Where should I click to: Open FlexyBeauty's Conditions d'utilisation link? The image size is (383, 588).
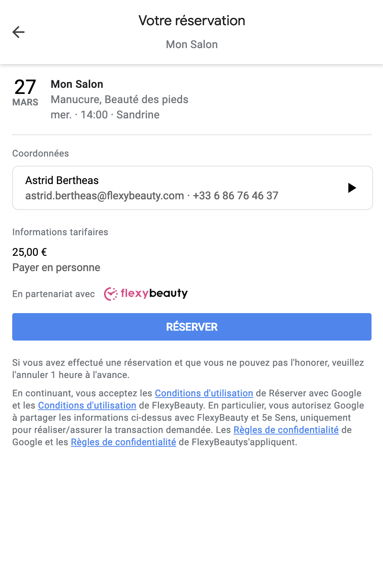(87, 405)
